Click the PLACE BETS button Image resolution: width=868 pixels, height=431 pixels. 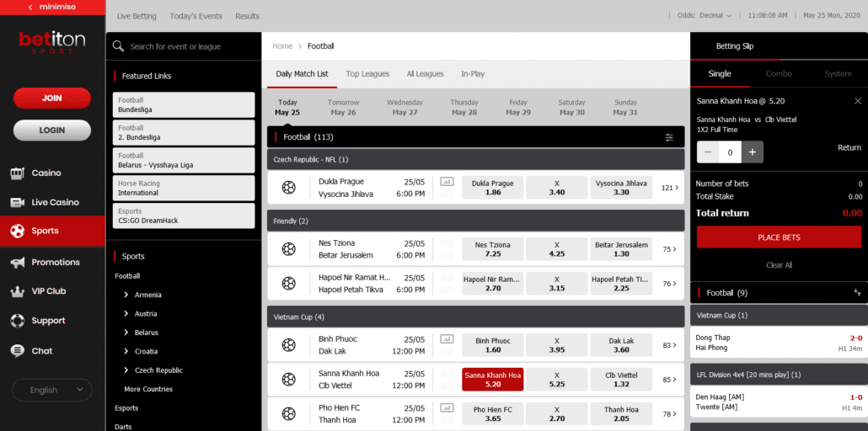tap(779, 237)
